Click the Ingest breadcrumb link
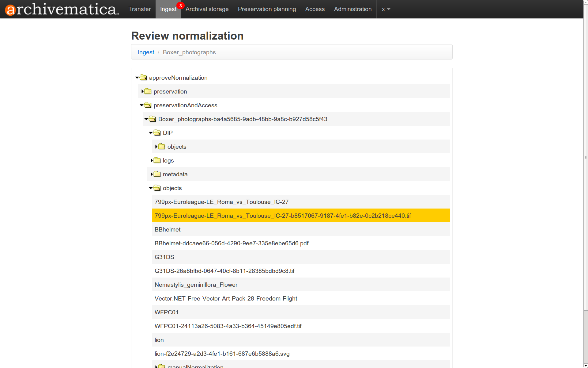The width and height of the screenshot is (588, 368). click(146, 52)
